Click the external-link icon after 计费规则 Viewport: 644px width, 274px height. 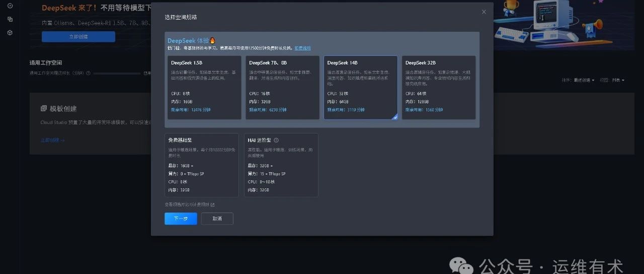[x=212, y=204]
